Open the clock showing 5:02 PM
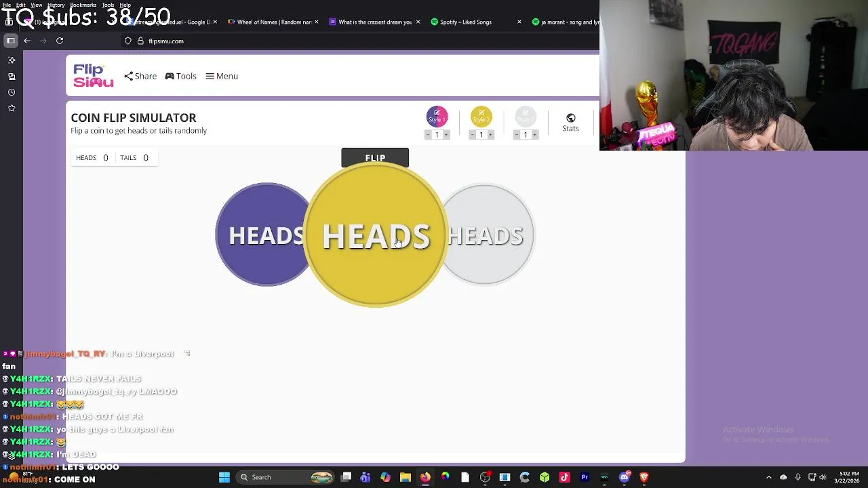The height and width of the screenshot is (488, 868). (x=848, y=476)
